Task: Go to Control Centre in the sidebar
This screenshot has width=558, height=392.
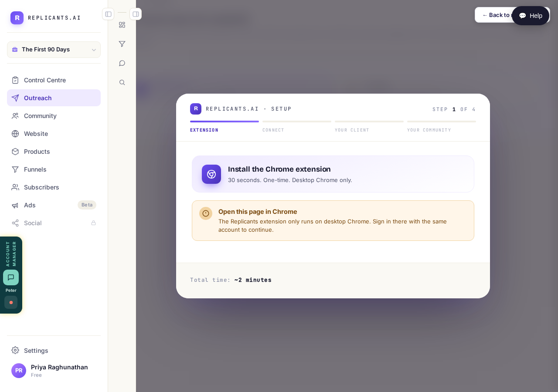Action: point(54,80)
